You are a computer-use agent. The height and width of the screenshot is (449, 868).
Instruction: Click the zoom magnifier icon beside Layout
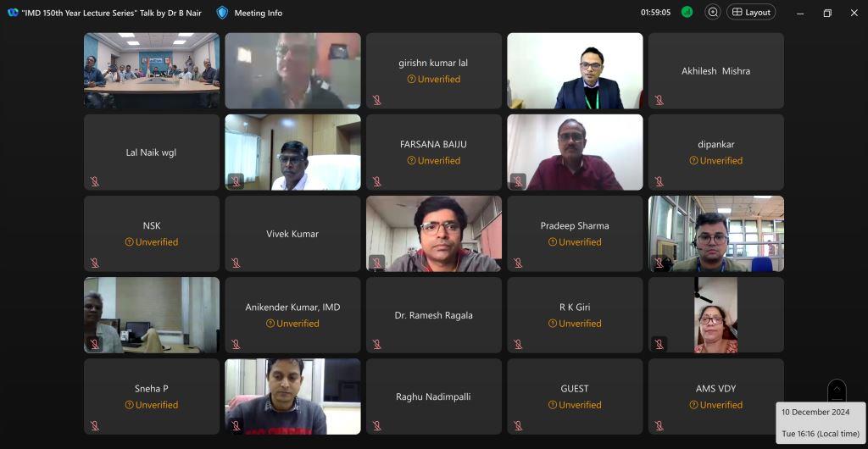[712, 12]
